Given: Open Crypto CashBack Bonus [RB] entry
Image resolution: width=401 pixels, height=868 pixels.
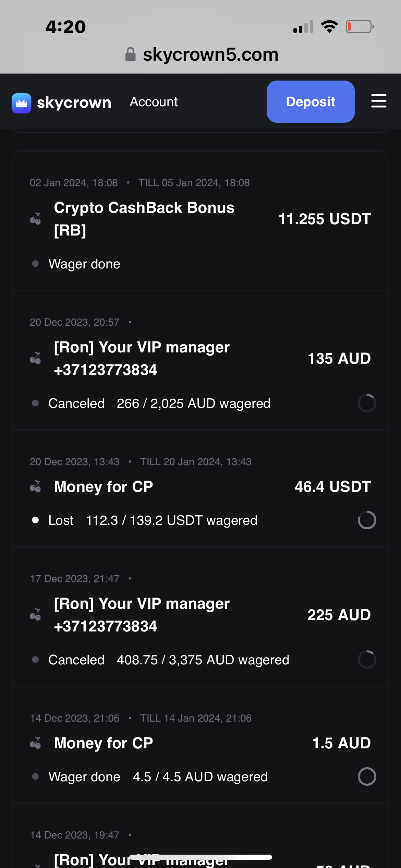Looking at the screenshot, I should pyautogui.click(x=144, y=219).
